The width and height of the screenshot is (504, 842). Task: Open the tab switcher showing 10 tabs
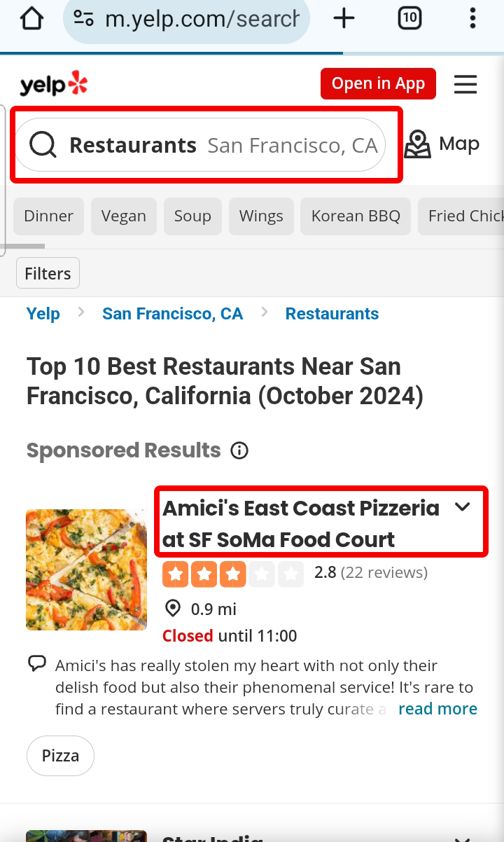(409, 19)
